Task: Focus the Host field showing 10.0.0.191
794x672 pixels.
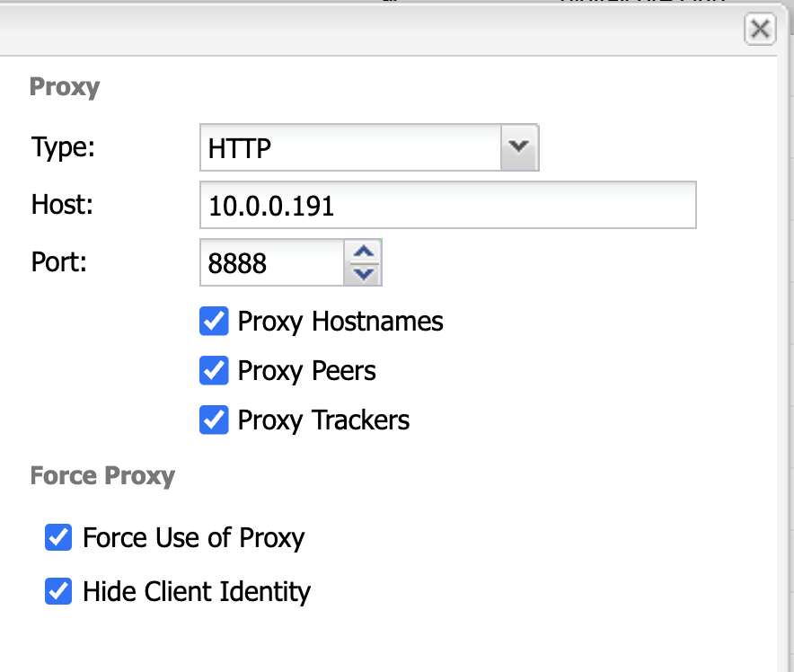Action: coord(447,205)
